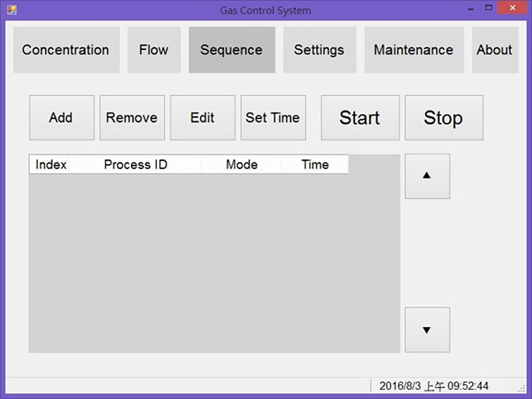The width and height of the screenshot is (532, 399).
Task: Start the gas sequence
Action: tap(360, 118)
